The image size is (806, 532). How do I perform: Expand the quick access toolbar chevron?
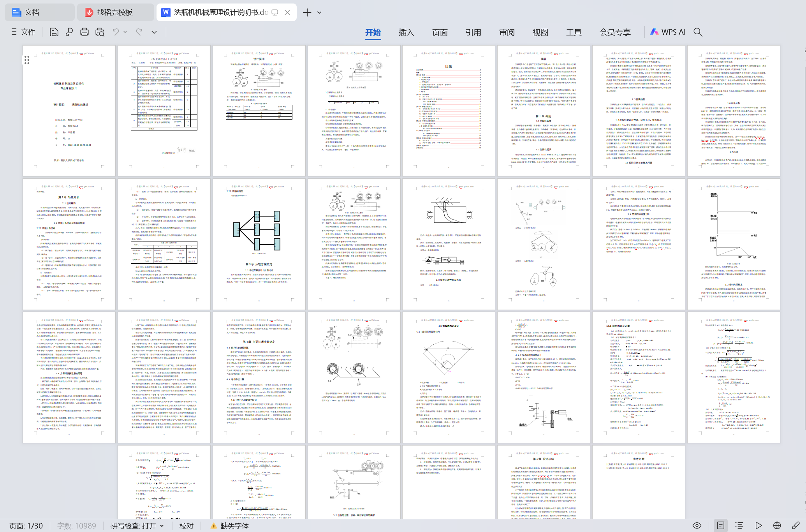point(154,32)
